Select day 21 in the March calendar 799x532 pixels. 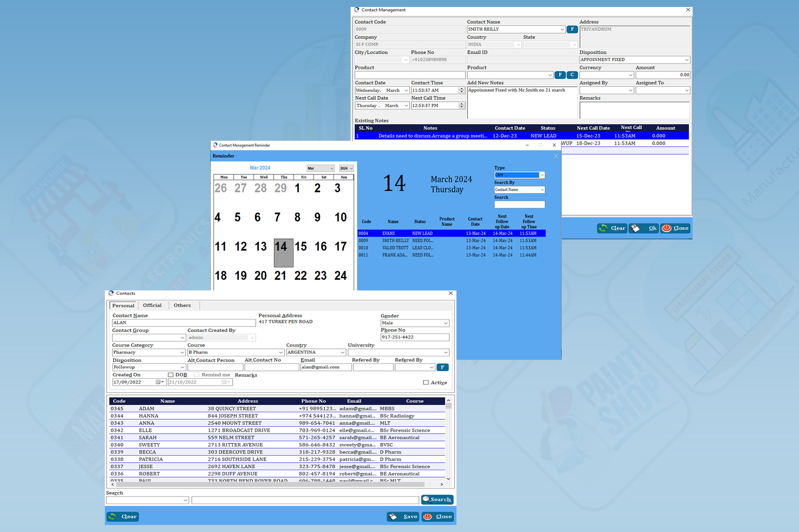coord(281,276)
